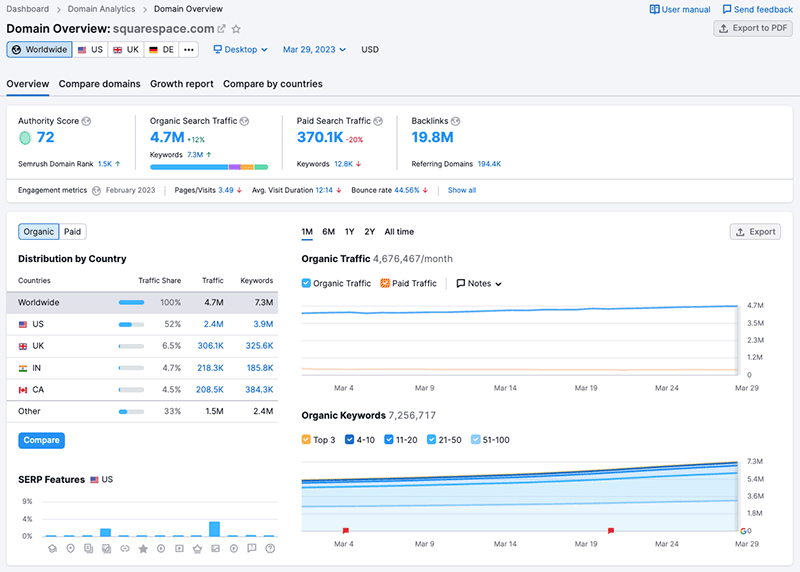This screenshot has width=800, height=572.
Task: Open the Send feedback link
Action: click(x=758, y=9)
